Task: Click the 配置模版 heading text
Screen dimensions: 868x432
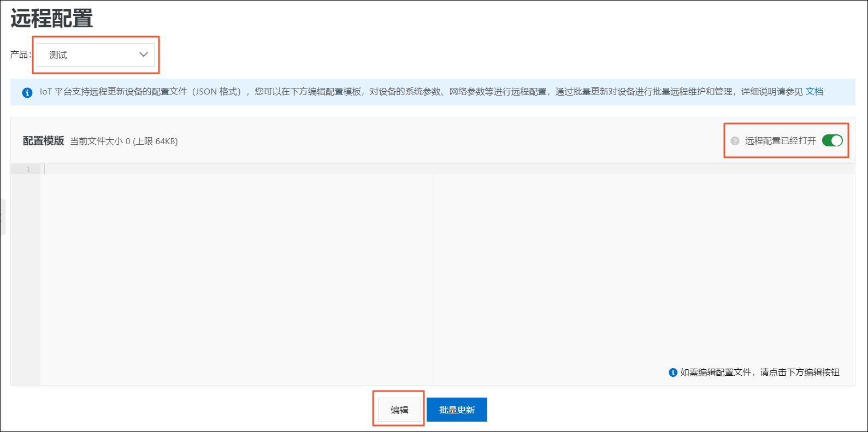Action: [44, 141]
